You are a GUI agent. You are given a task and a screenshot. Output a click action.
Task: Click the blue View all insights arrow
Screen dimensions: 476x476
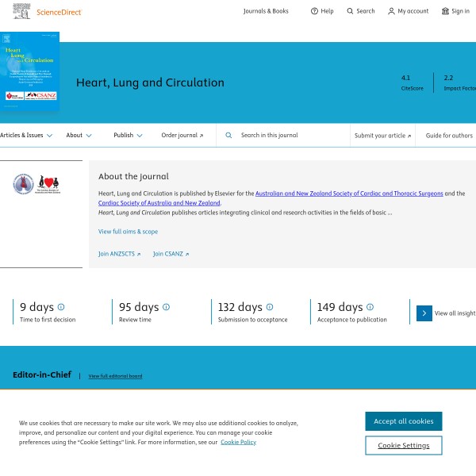(x=424, y=313)
